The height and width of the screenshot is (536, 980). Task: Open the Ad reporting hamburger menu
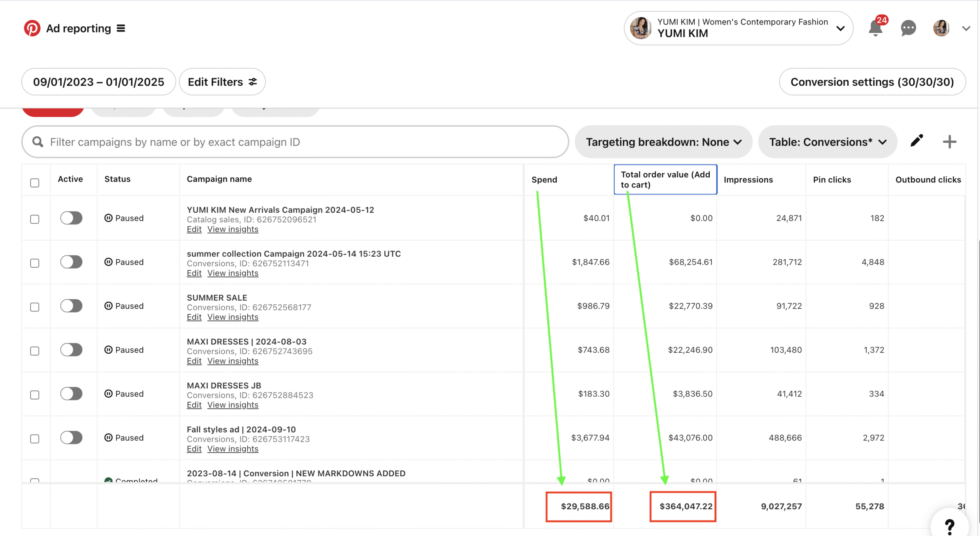[121, 28]
